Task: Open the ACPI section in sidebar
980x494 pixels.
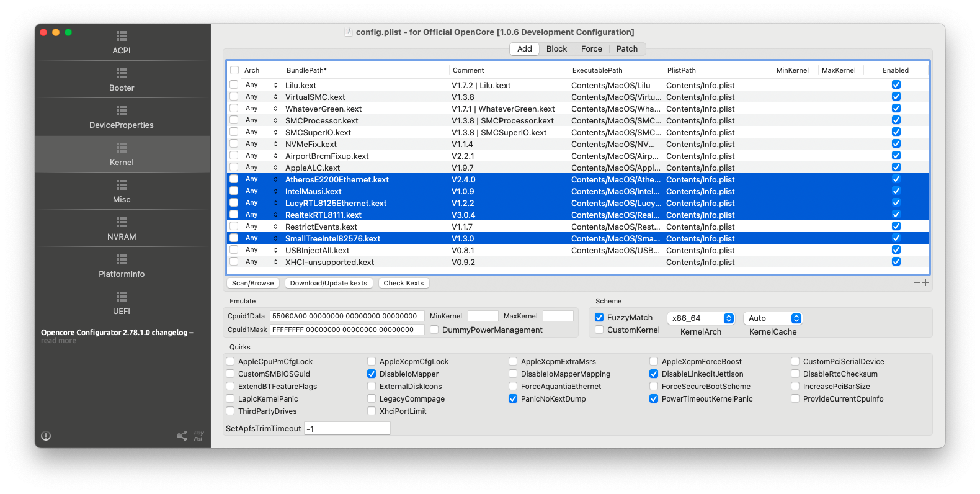Action: click(122, 42)
